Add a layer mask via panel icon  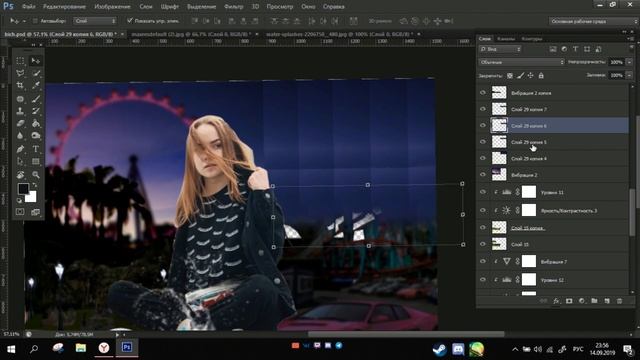click(x=569, y=301)
